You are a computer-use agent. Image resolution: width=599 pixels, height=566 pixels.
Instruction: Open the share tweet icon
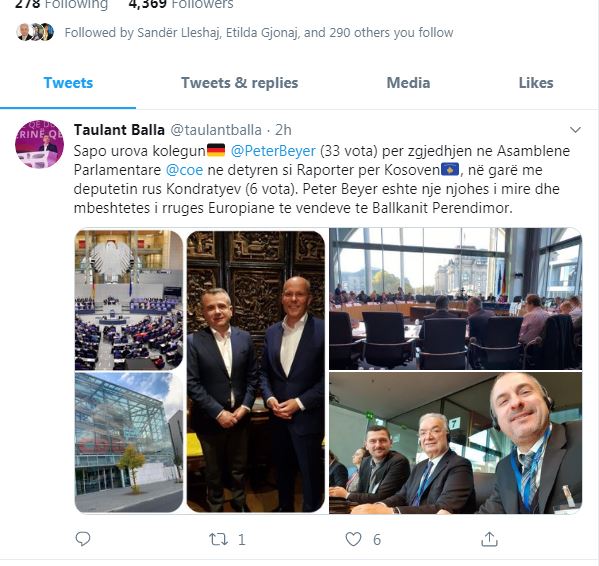[x=489, y=539]
